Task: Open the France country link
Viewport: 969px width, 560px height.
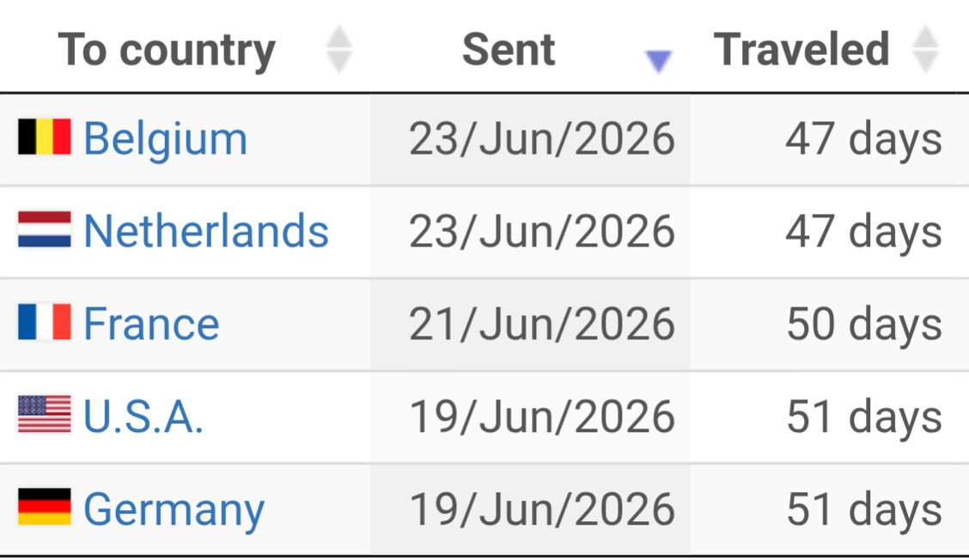Action: coord(151,324)
